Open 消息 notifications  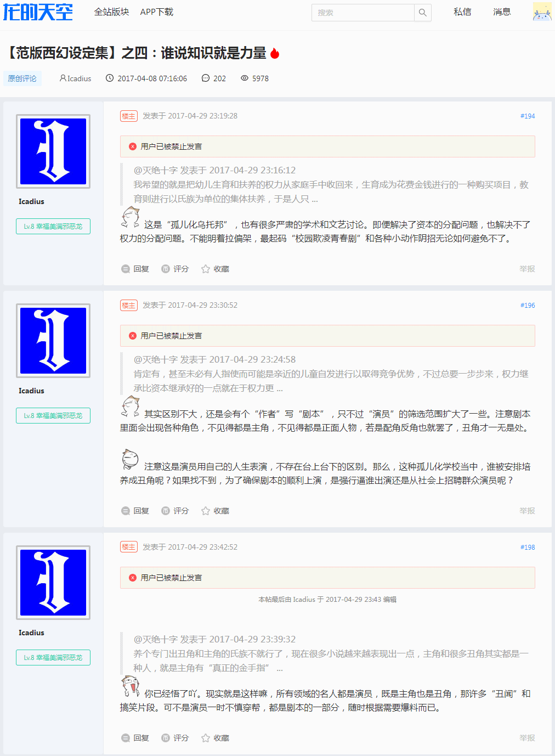pos(502,12)
